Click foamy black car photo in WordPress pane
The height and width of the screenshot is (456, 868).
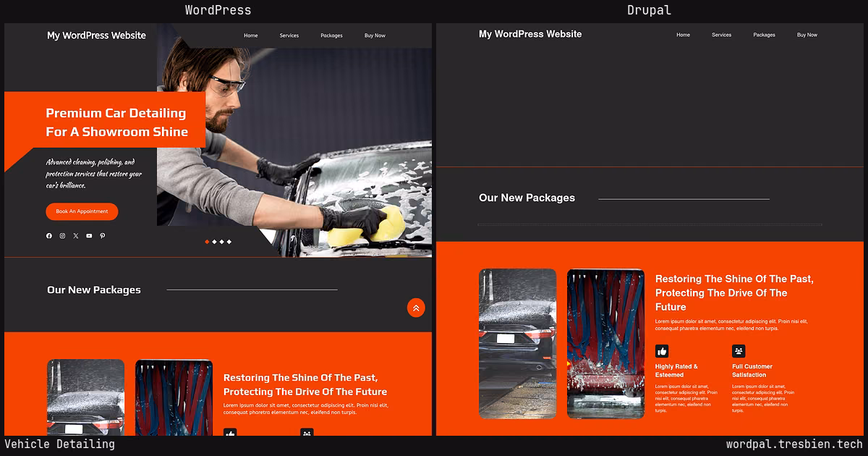pyautogui.click(x=85, y=397)
